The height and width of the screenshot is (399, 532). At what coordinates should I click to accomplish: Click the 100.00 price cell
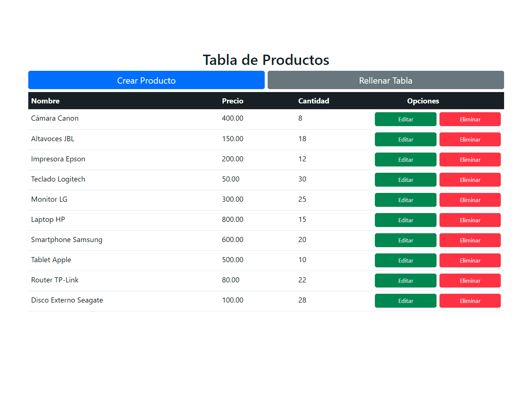click(x=257, y=301)
